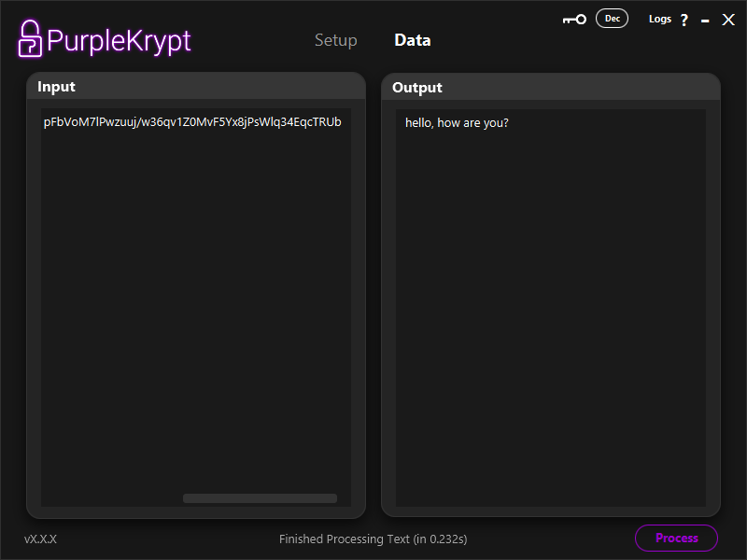Open the help question mark

(684, 20)
